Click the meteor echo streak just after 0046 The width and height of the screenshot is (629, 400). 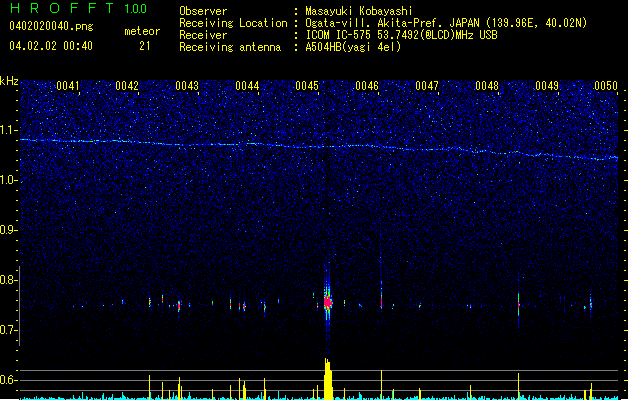click(381, 296)
